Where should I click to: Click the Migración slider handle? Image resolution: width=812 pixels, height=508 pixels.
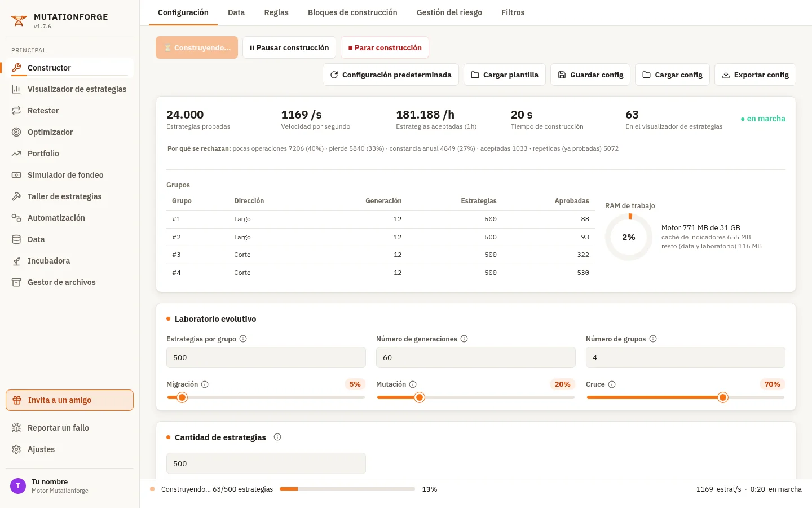point(182,397)
